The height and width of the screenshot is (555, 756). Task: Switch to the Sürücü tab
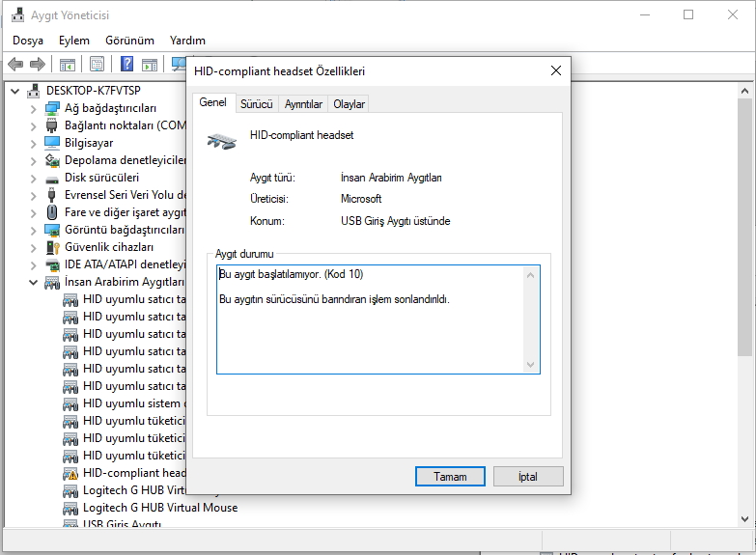point(256,104)
